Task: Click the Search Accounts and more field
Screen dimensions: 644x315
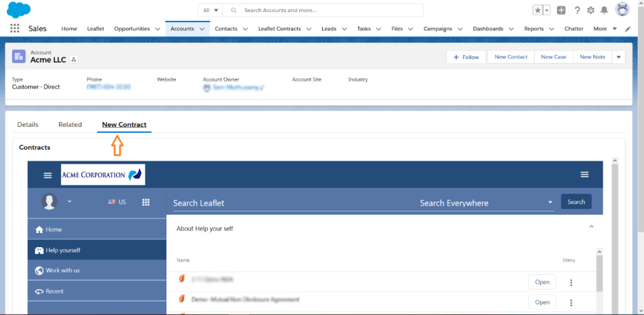Action: [x=329, y=10]
